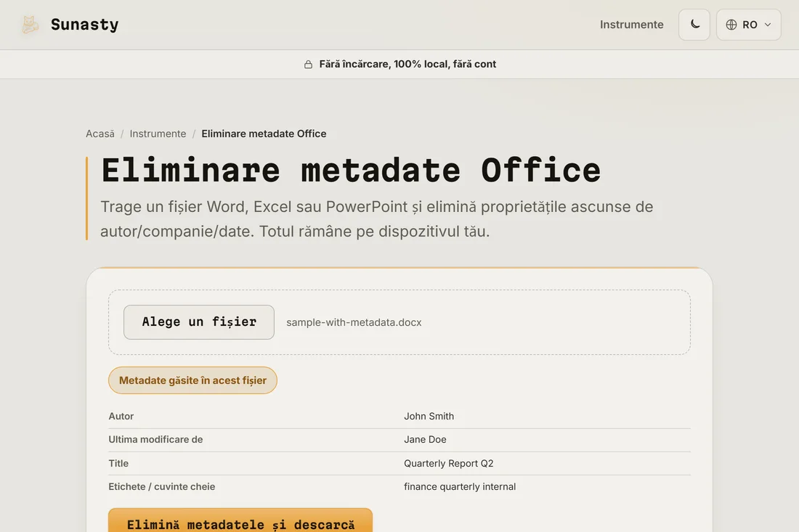Open the RO language dropdown
The width and height of the screenshot is (799, 532).
coord(749,25)
